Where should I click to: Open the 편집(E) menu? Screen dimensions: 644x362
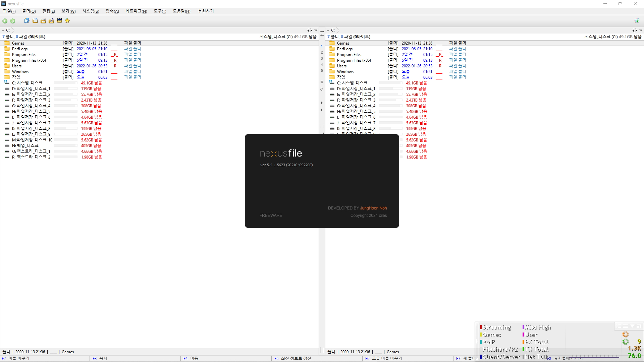49,11
